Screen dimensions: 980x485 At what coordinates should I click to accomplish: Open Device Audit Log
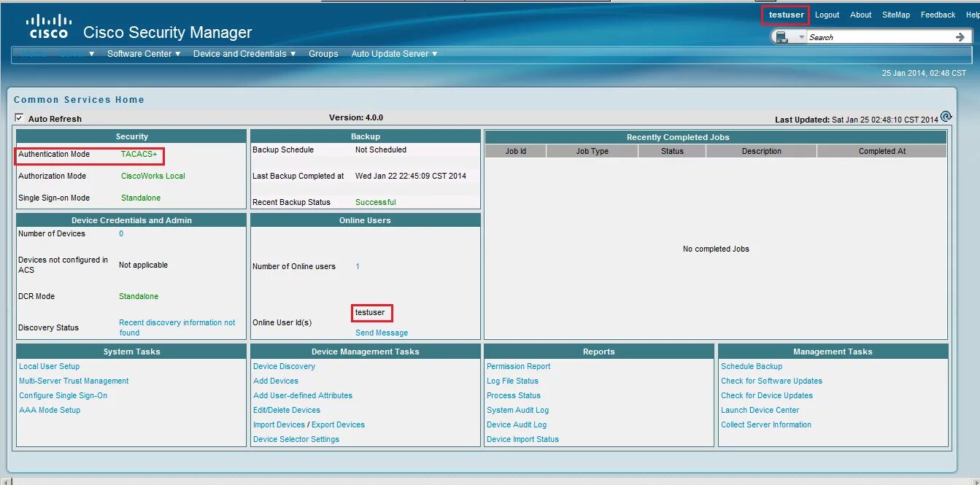(x=517, y=424)
